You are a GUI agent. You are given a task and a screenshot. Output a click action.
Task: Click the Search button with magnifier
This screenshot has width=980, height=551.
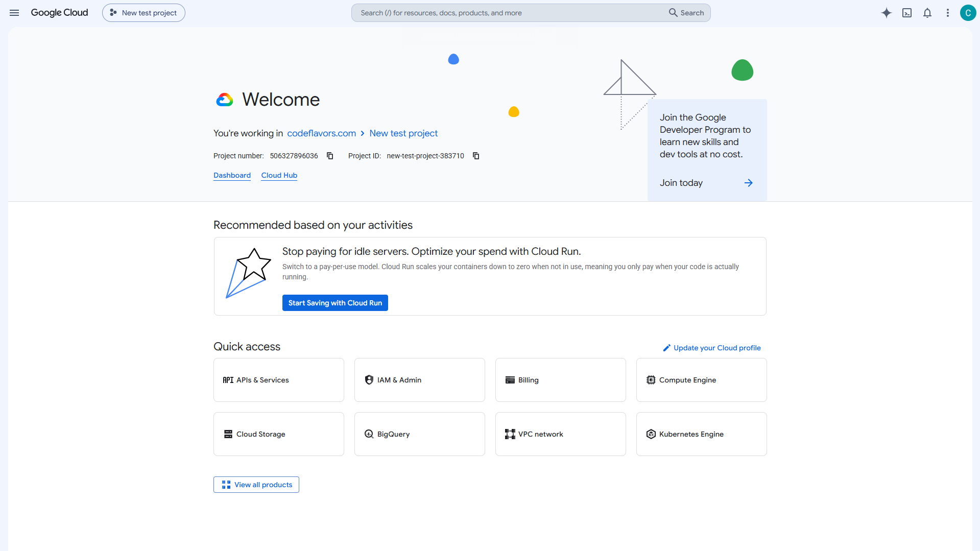686,13
